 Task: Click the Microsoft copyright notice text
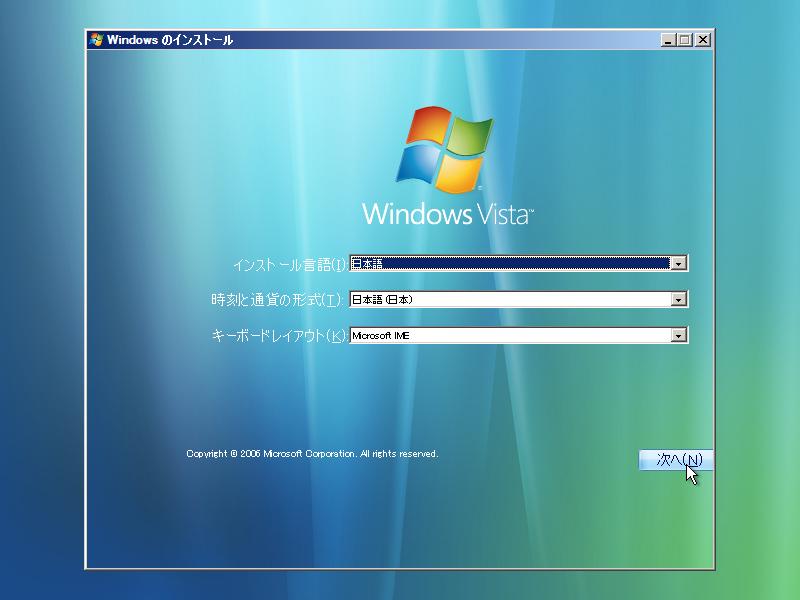(x=312, y=454)
